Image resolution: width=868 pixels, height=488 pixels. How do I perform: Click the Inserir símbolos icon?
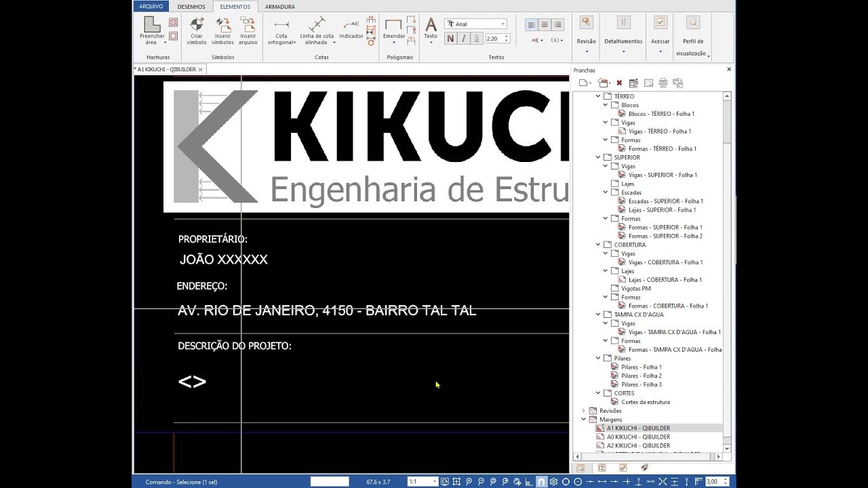click(223, 30)
